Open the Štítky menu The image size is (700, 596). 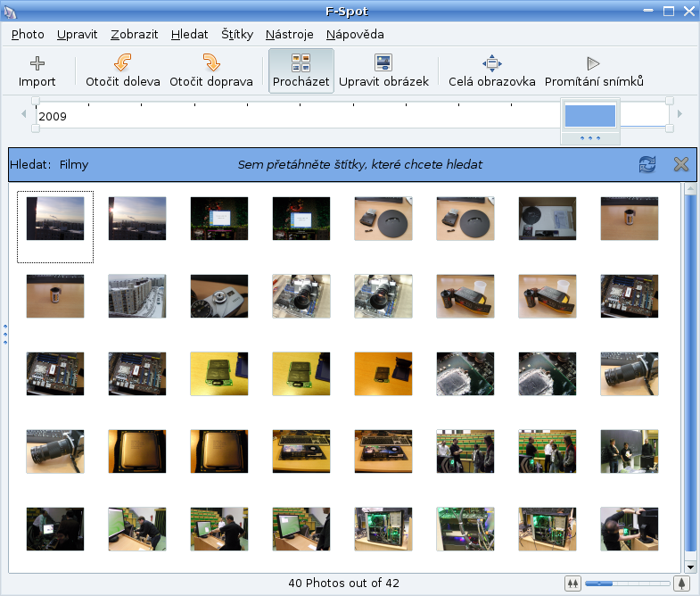click(x=237, y=35)
